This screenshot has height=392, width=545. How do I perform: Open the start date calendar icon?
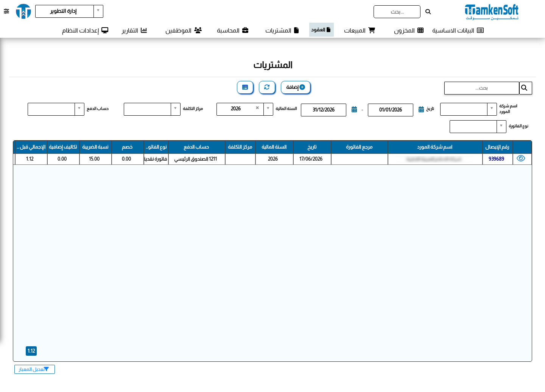point(421,110)
